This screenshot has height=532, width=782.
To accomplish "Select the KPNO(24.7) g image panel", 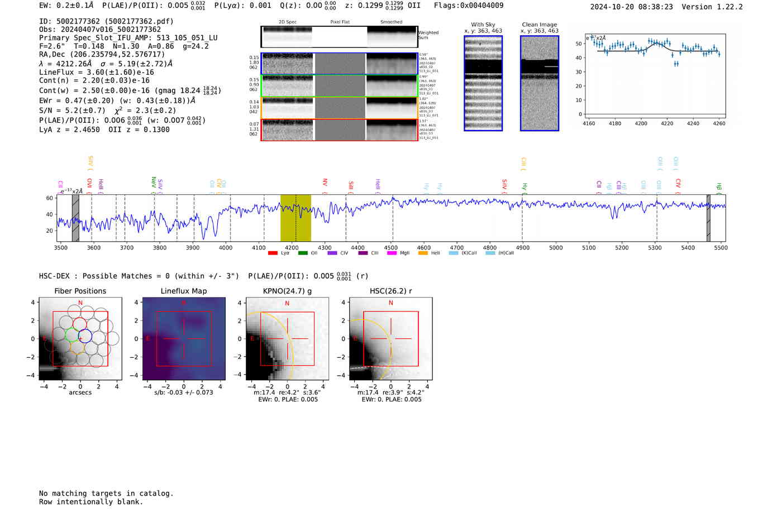I will click(287, 339).
